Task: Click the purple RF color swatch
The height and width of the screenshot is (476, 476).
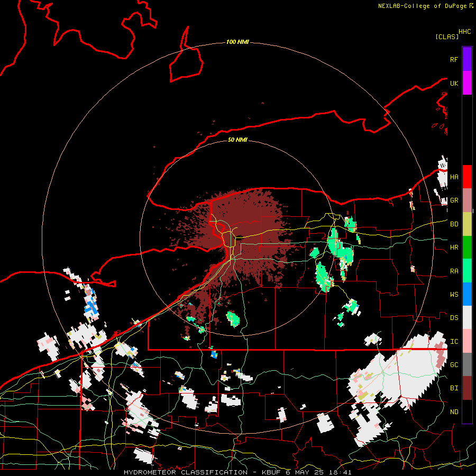Action: click(x=467, y=59)
